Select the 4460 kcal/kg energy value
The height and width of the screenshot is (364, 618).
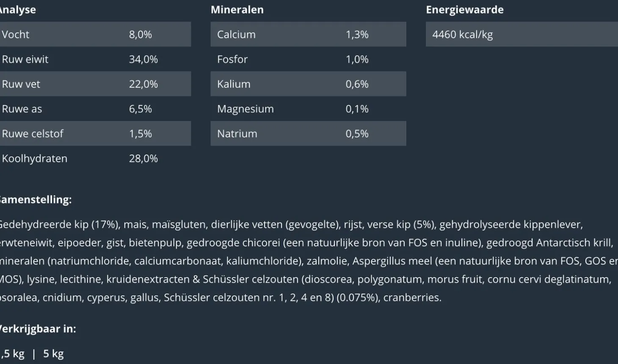462,34
